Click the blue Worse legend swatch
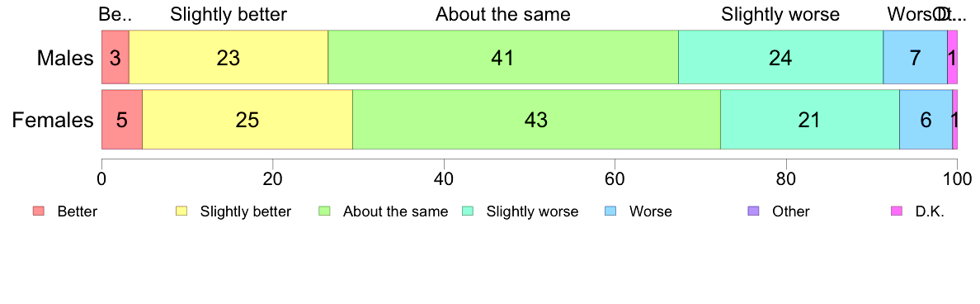The image size is (980, 304). coord(610,211)
